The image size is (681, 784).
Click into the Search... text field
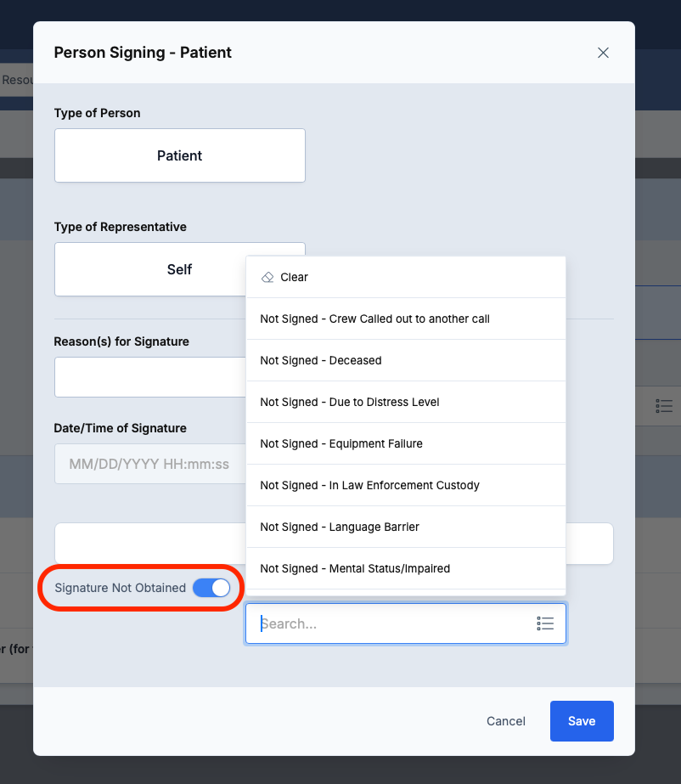point(391,623)
